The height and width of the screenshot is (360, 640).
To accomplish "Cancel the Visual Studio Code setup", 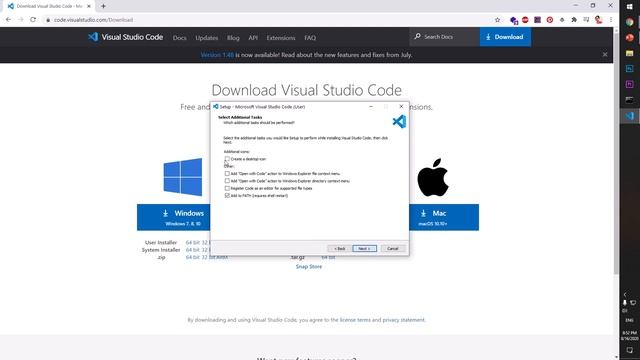I will tap(393, 249).
